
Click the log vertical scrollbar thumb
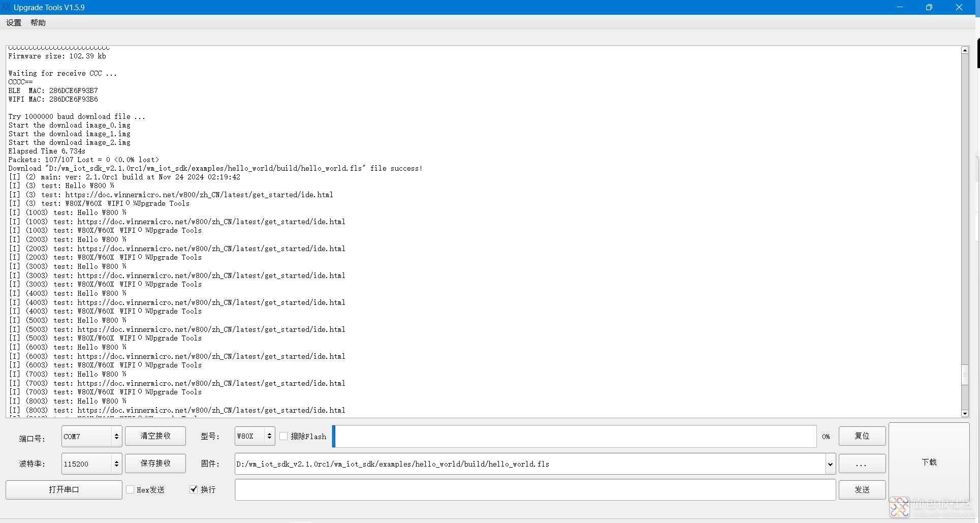pyautogui.click(x=965, y=375)
